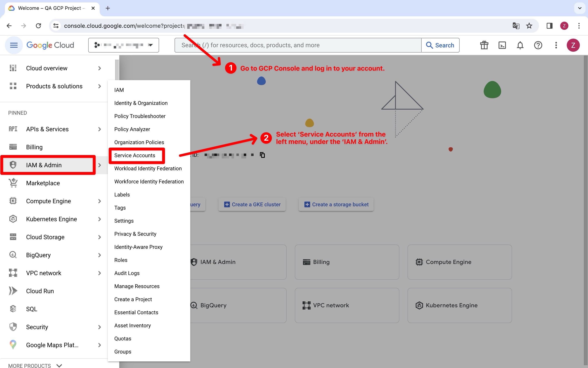Expand APIs & Services submenu arrow
Screen dimensions: 588x368
click(x=99, y=129)
